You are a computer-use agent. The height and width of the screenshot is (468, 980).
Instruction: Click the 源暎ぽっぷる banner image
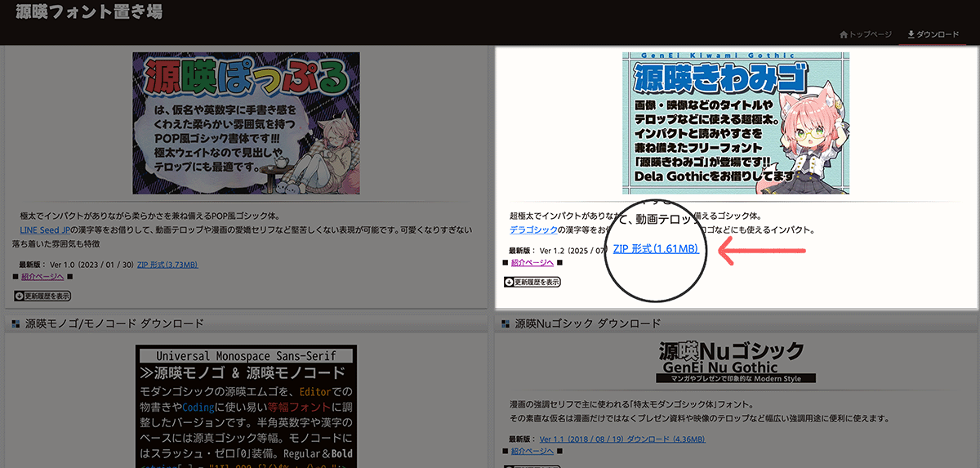pos(246,123)
